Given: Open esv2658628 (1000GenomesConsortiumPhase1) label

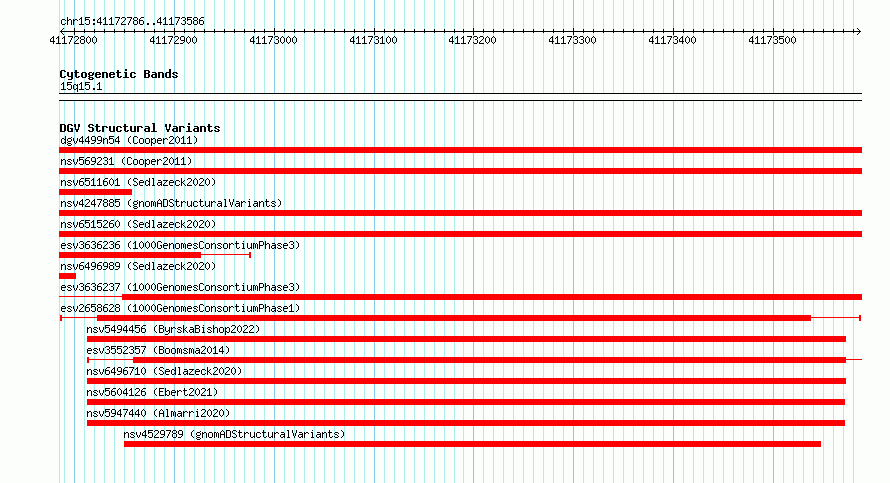Looking at the screenshot, I should pos(180,308).
